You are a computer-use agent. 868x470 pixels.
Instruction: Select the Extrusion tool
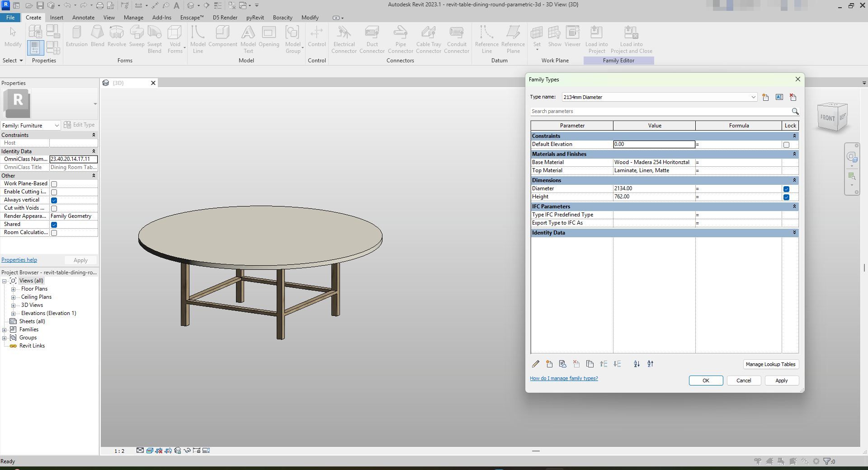point(76,36)
